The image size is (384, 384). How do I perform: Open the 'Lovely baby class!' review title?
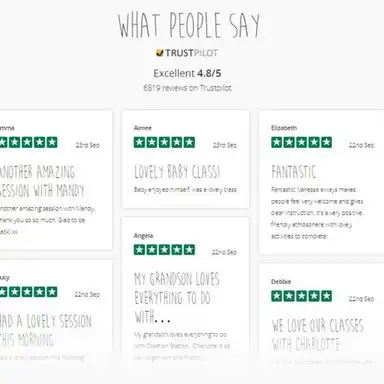(x=177, y=172)
